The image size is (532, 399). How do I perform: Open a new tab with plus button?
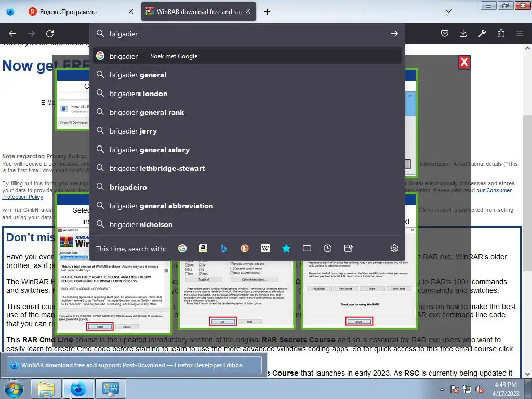pyautogui.click(x=268, y=12)
